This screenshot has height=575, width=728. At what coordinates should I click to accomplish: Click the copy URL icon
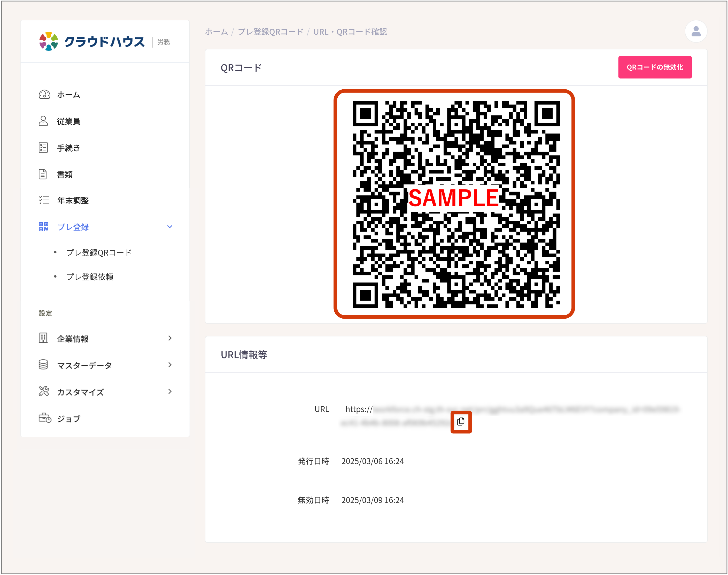coord(461,422)
